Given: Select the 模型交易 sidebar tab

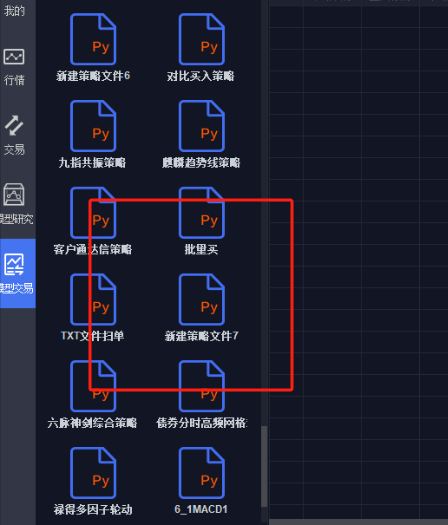Looking at the screenshot, I should tap(18, 273).
